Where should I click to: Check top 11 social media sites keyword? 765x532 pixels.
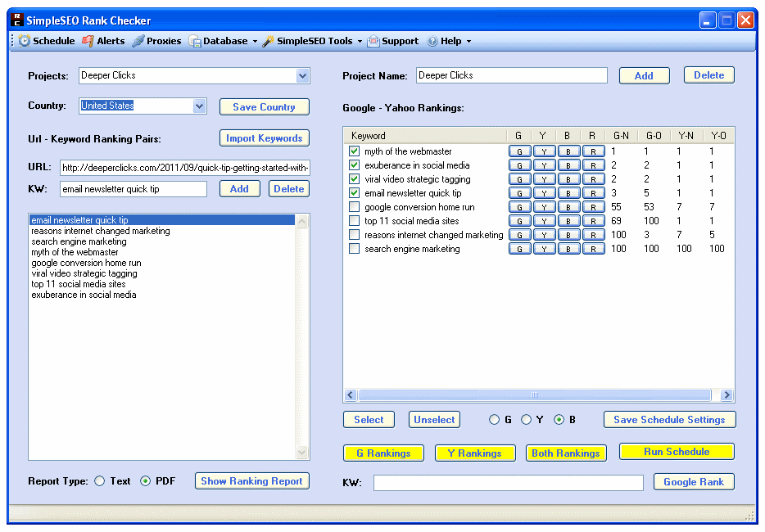pyautogui.click(x=354, y=221)
